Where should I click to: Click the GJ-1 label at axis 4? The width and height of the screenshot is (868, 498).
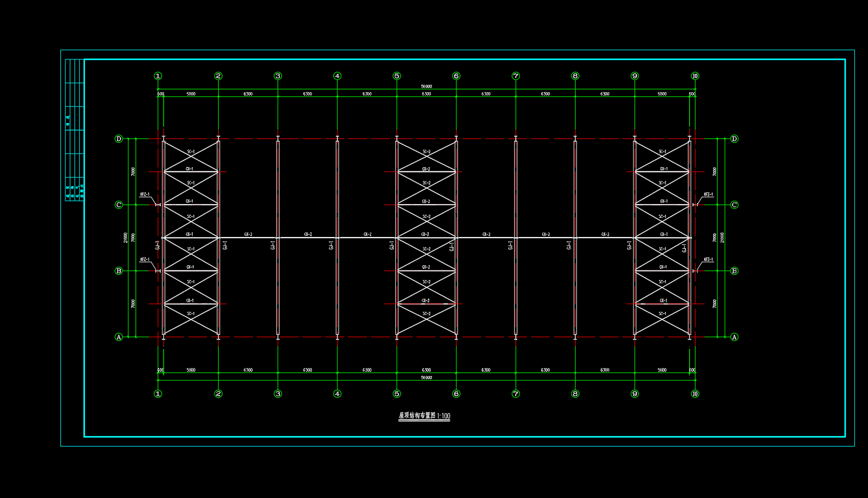pos(331,246)
